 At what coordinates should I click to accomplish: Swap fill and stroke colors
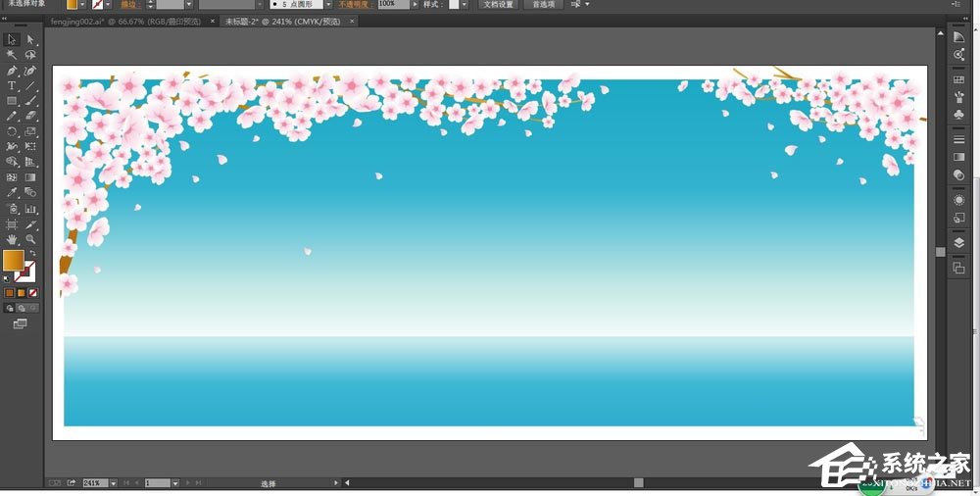click(x=31, y=254)
